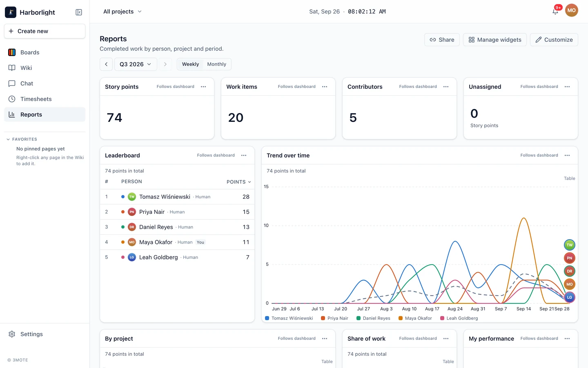588x368 pixels.
Task: Open Timesheets in the sidebar
Action: tap(45, 99)
